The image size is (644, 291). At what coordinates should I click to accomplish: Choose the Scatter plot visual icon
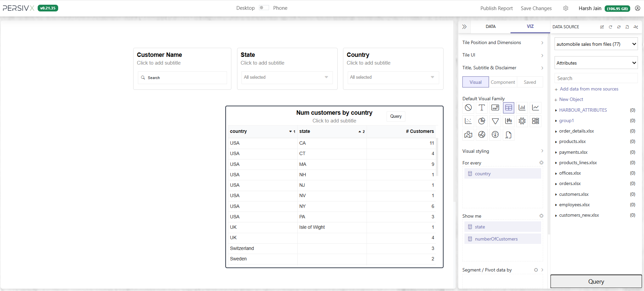(x=468, y=121)
